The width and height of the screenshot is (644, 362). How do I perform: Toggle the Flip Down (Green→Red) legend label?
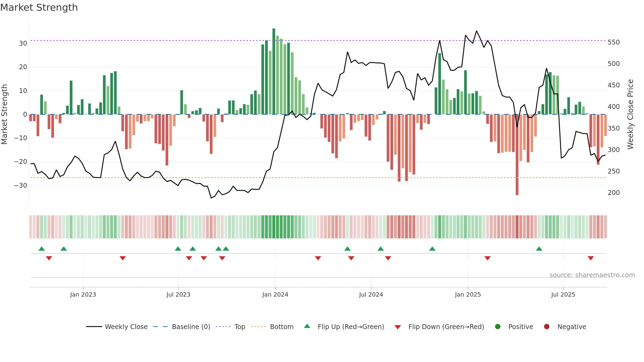pos(446,327)
